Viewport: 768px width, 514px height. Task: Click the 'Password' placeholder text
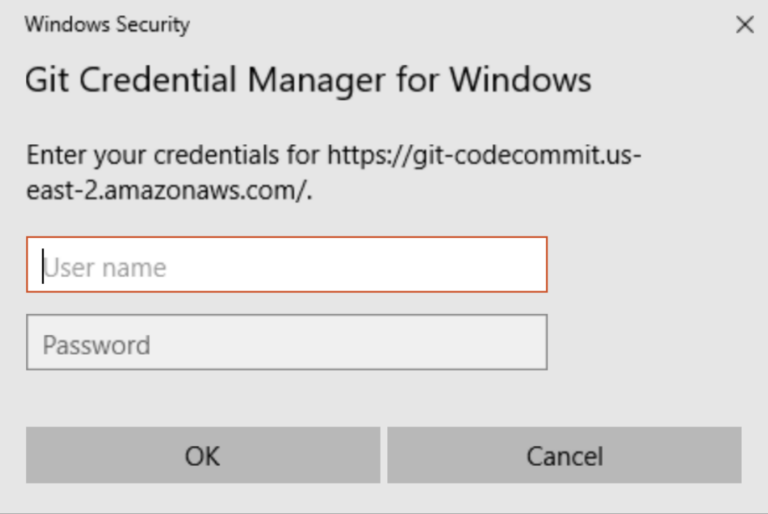pos(96,345)
